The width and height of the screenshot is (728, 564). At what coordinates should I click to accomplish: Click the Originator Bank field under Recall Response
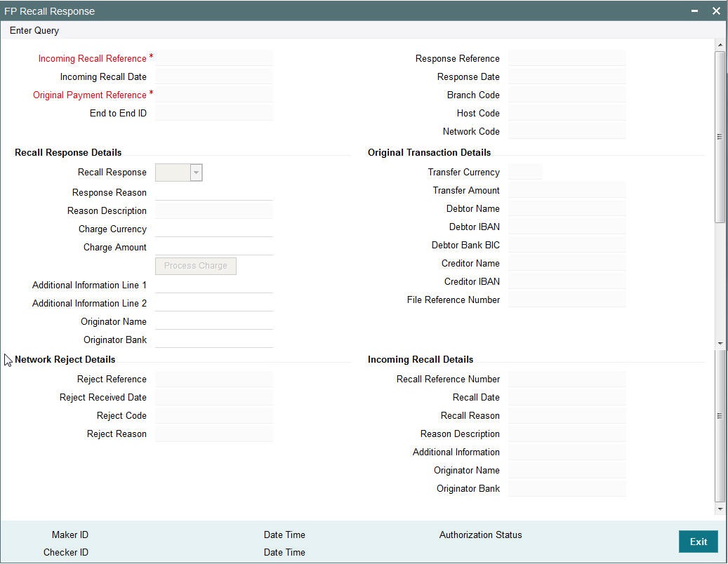(x=214, y=340)
